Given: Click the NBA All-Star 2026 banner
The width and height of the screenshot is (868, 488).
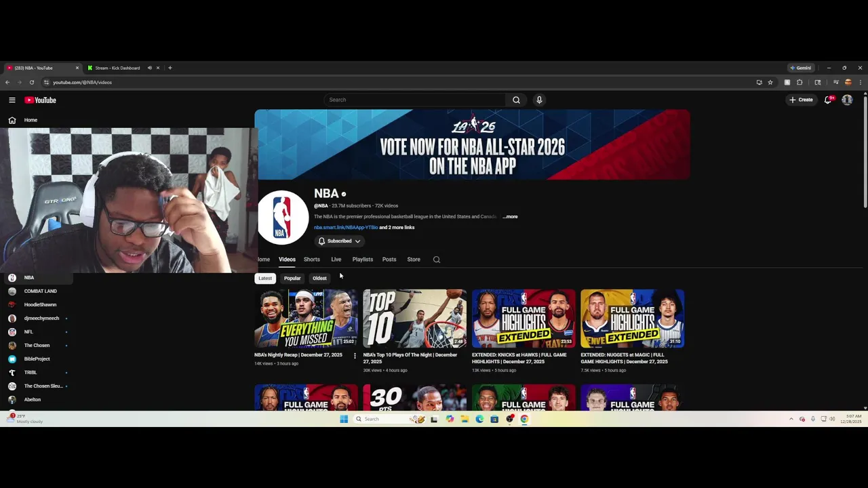Looking at the screenshot, I should point(473,145).
